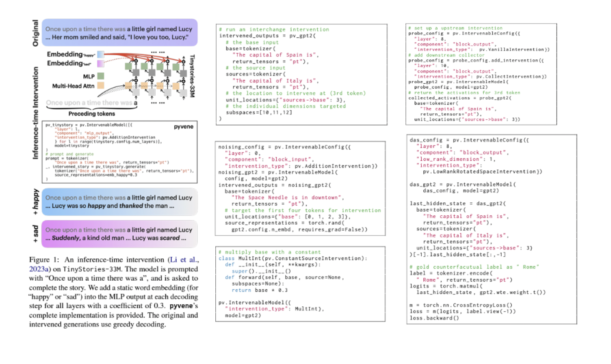
Task: Click the happy-sad gradient color bar
Action: pyautogui.click(x=101, y=58)
